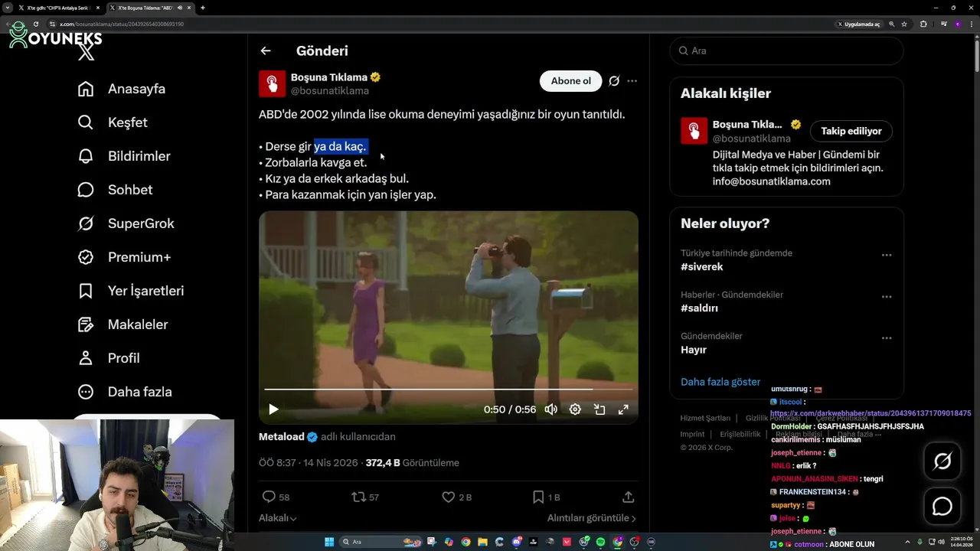This screenshot has height=551, width=980.
Task: Click the address bar URL
Action: point(122,24)
